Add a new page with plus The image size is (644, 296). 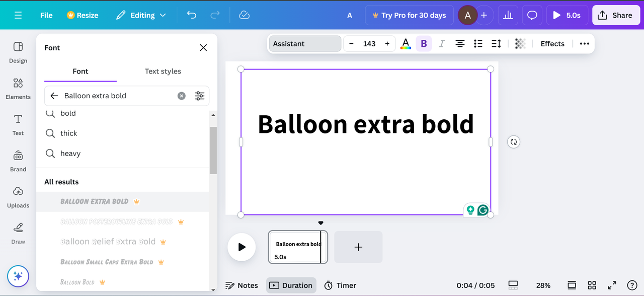point(358,247)
